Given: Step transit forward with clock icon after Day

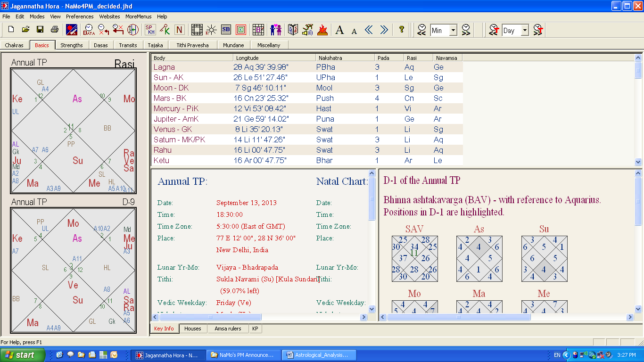Looking at the screenshot, I should (x=538, y=30).
